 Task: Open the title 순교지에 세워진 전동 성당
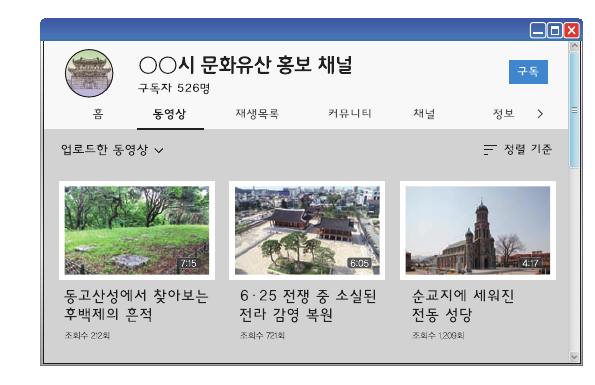tap(463, 305)
